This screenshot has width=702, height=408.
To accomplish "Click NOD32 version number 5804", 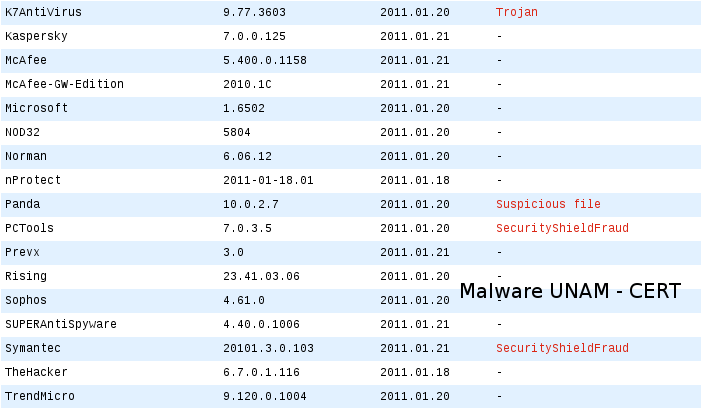I will 237,132.
